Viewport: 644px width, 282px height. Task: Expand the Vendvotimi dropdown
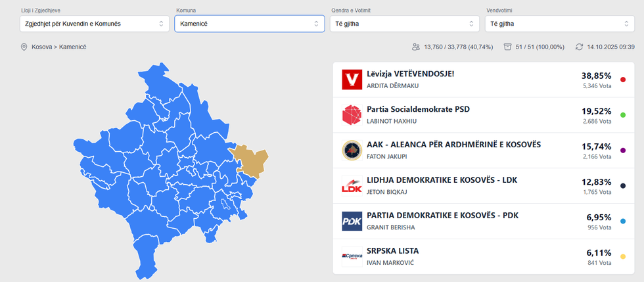coord(560,24)
